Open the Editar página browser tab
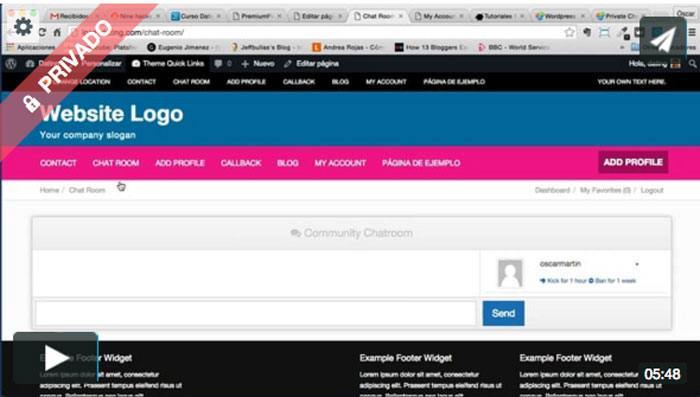 [317, 16]
